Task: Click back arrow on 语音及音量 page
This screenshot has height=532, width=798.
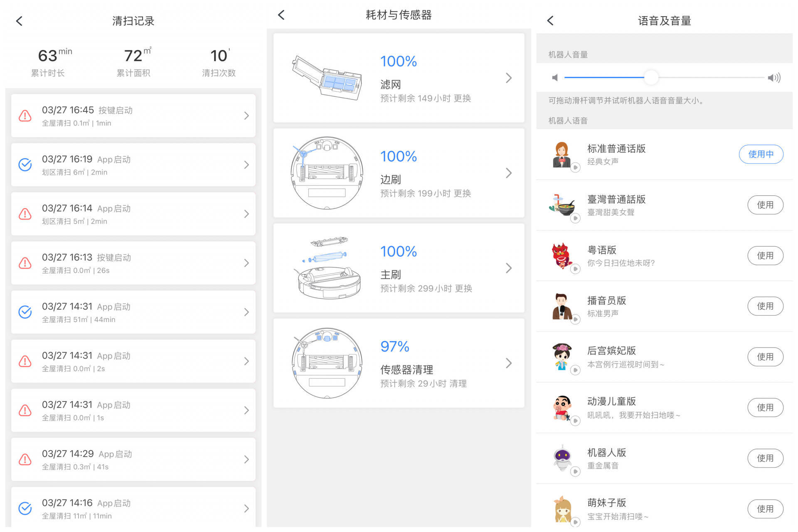Action: point(550,20)
